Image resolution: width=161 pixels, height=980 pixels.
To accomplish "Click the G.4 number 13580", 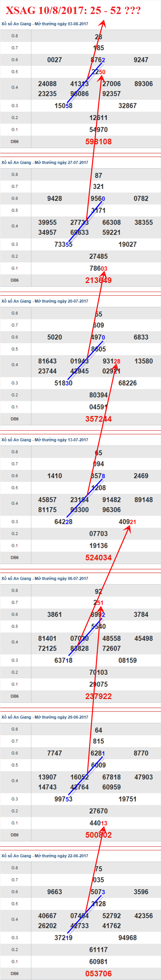I will tap(144, 361).
